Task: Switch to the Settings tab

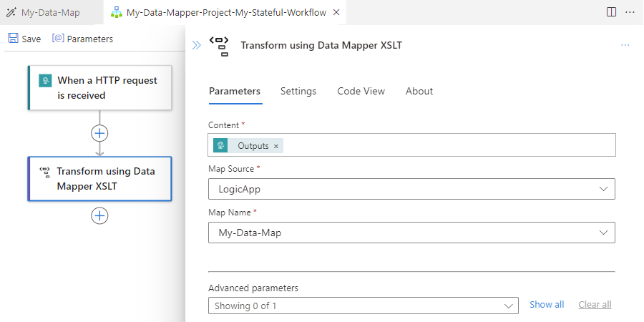Action: point(298,91)
